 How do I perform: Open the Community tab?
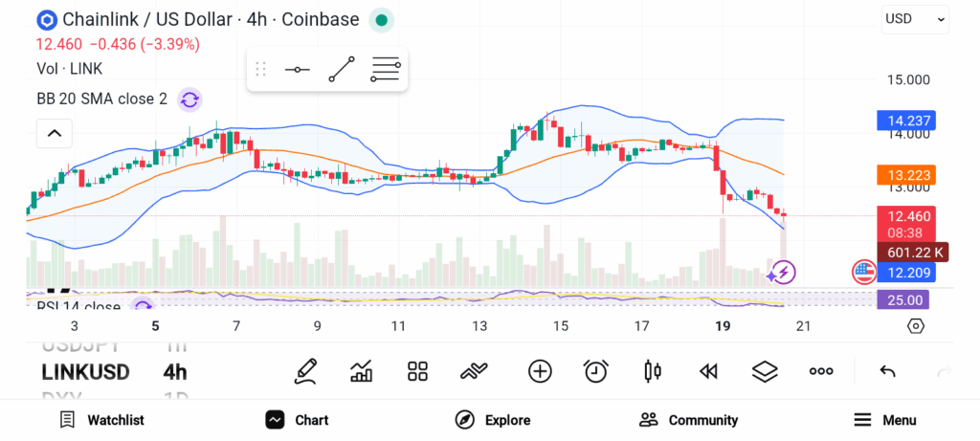point(689,420)
